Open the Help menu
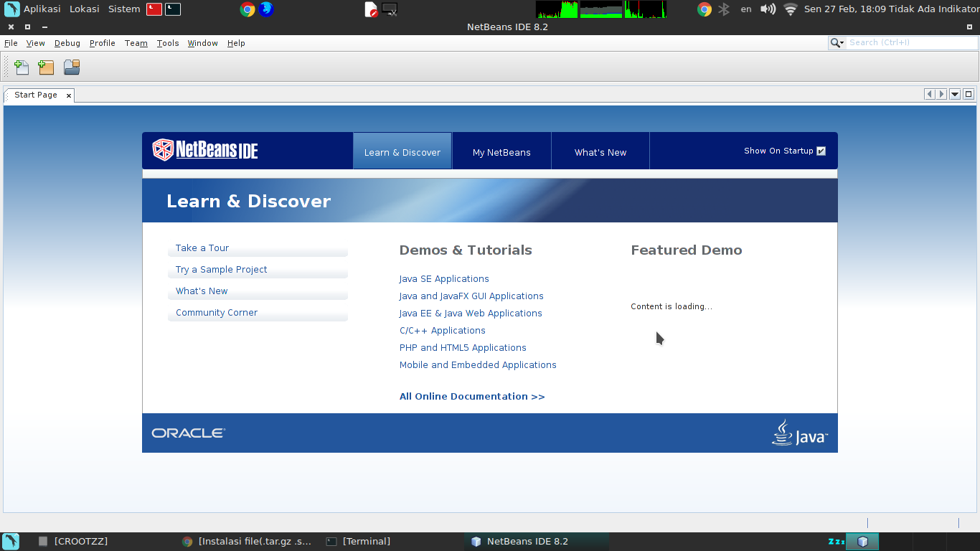This screenshot has width=980, height=551. pos(236,43)
